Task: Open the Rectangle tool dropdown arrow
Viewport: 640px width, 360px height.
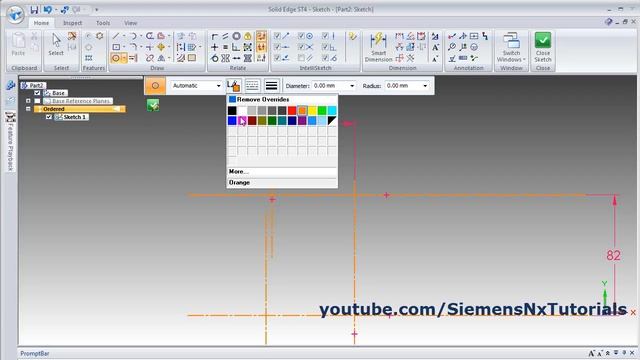Action: 124,47
